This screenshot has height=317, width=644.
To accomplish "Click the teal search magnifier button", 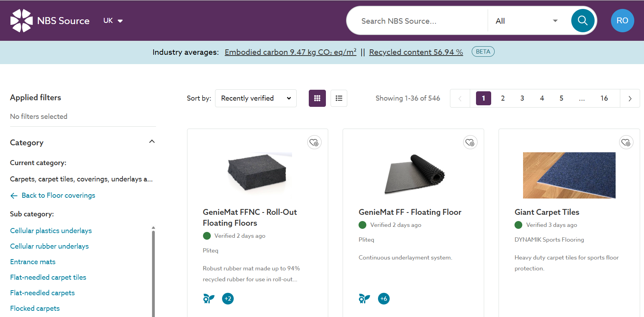I will 583,21.
